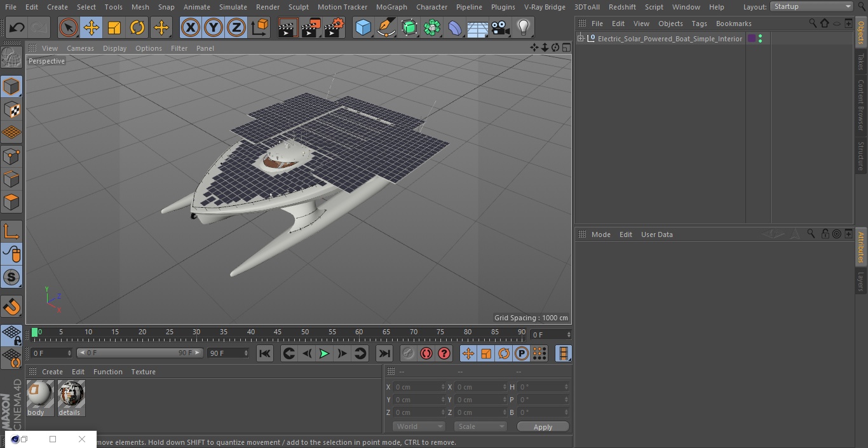
Task: Open the World coordinate dropdown
Action: click(x=418, y=426)
